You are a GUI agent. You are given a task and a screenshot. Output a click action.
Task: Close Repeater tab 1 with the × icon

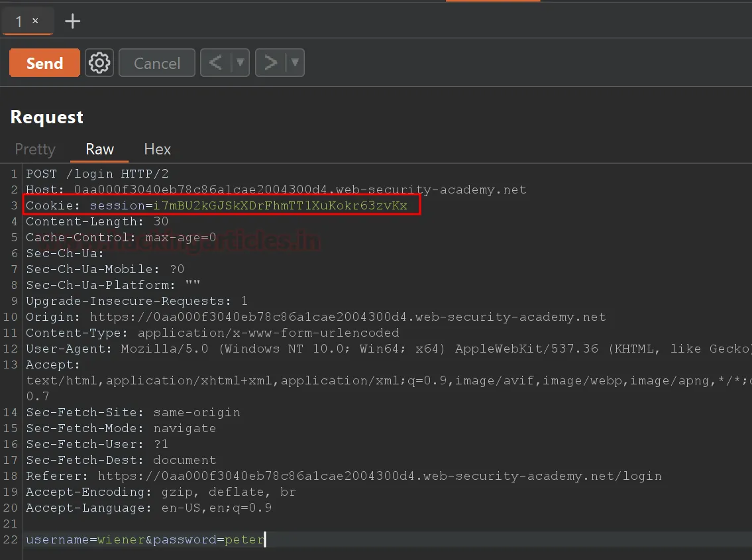pos(35,21)
